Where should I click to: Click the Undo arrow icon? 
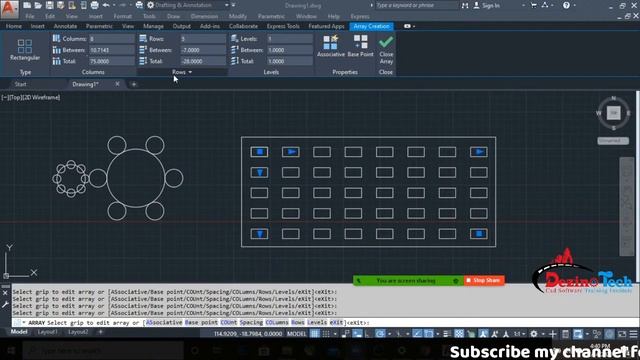tap(106, 5)
